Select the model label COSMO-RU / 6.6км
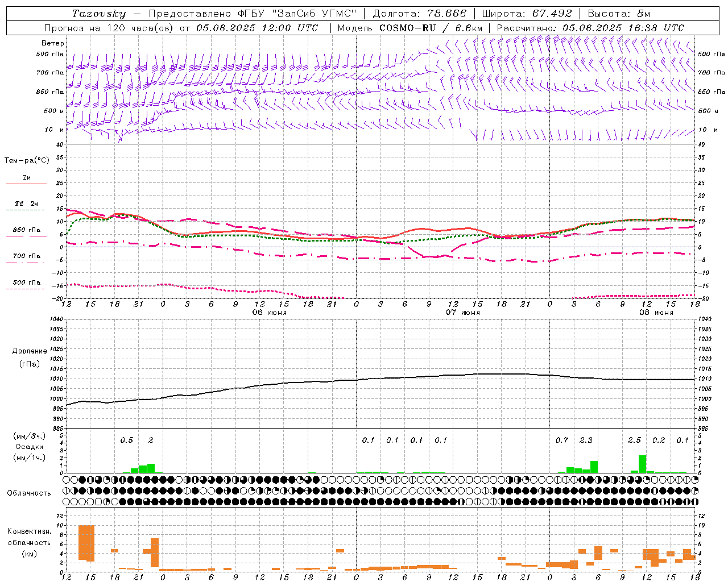 431,28
